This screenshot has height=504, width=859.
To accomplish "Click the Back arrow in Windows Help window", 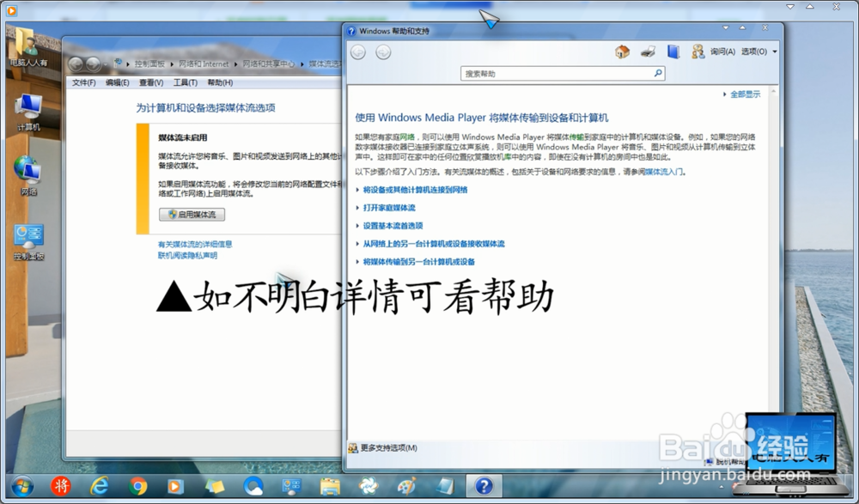I will click(358, 52).
